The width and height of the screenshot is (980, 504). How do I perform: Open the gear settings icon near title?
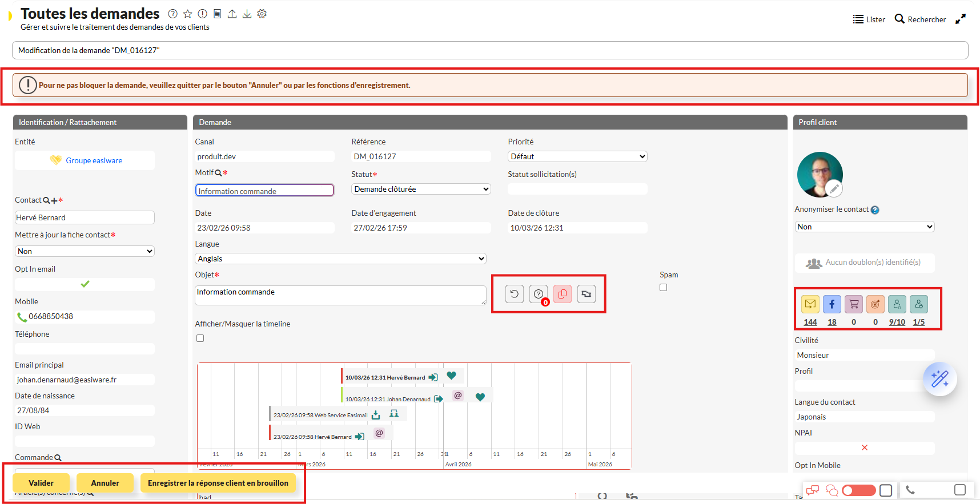[x=262, y=14]
